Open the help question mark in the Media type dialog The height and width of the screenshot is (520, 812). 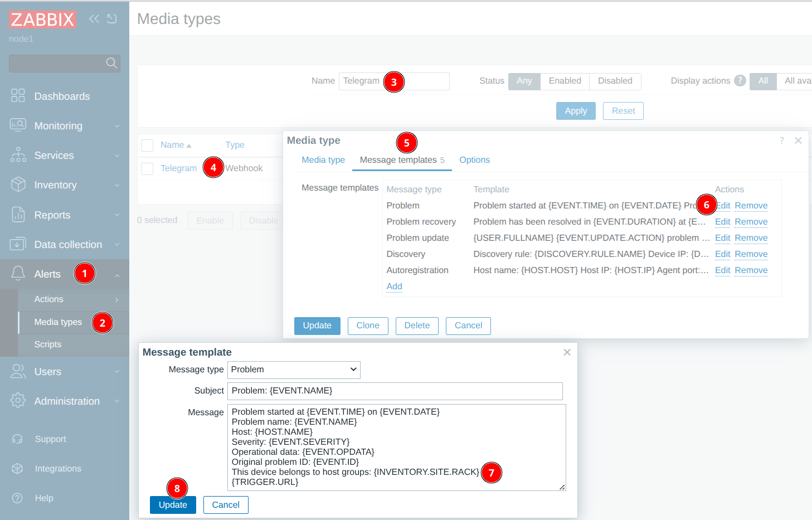point(781,140)
